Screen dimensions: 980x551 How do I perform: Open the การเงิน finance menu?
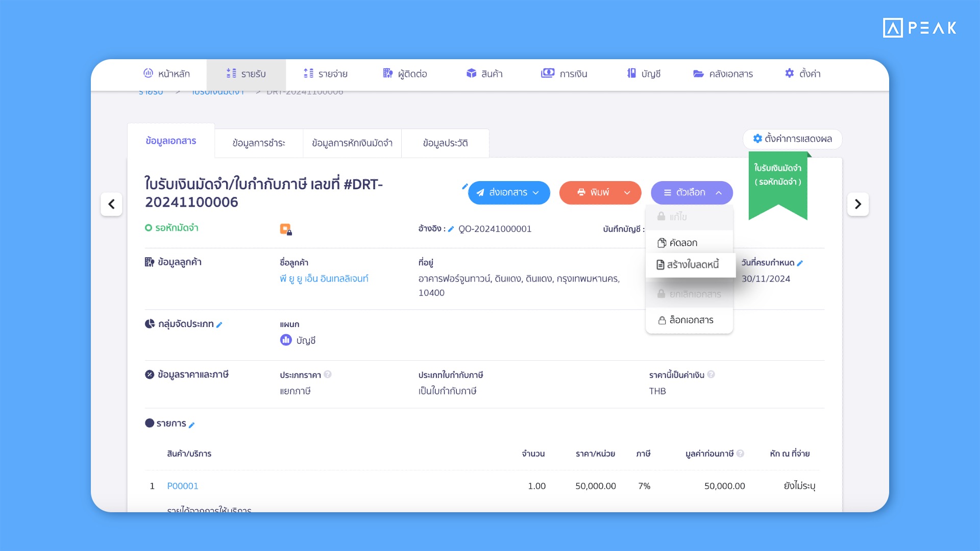point(564,73)
